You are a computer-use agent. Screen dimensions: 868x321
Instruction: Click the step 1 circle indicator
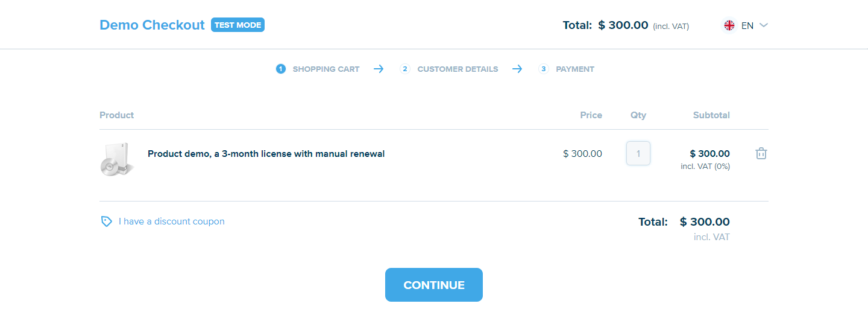pyautogui.click(x=280, y=69)
